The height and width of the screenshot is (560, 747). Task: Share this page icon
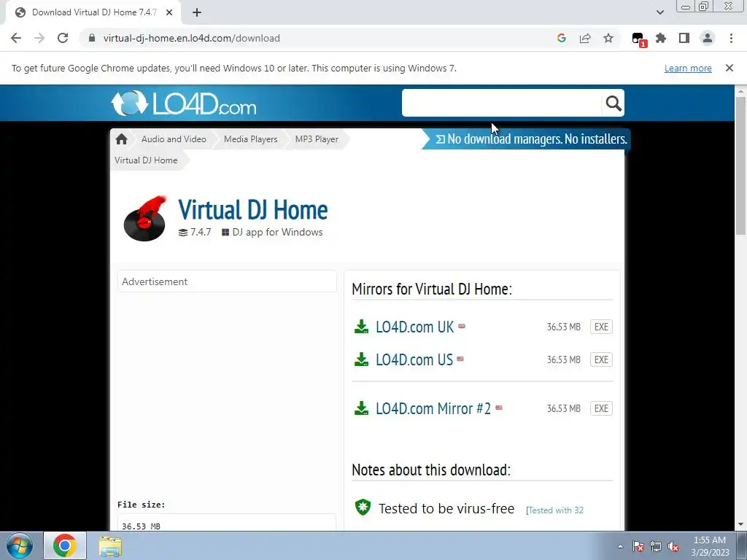pos(585,38)
